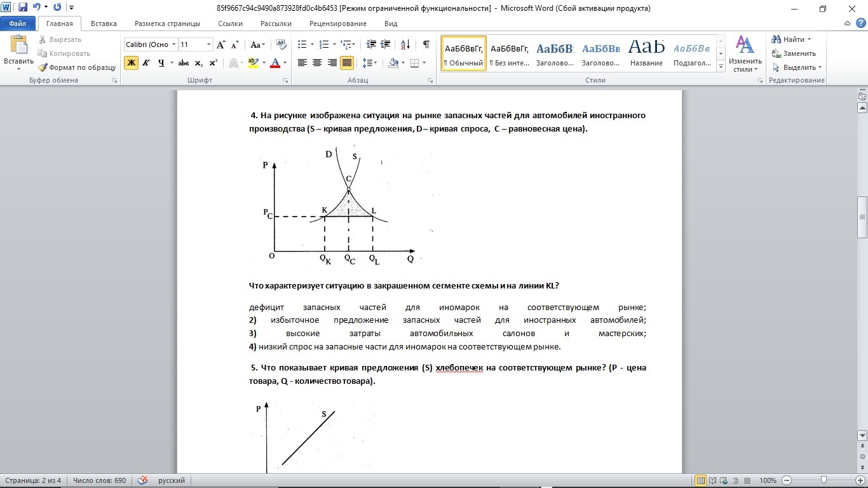Open line spacing dropdown
The width and height of the screenshot is (868, 488).
[x=370, y=63]
